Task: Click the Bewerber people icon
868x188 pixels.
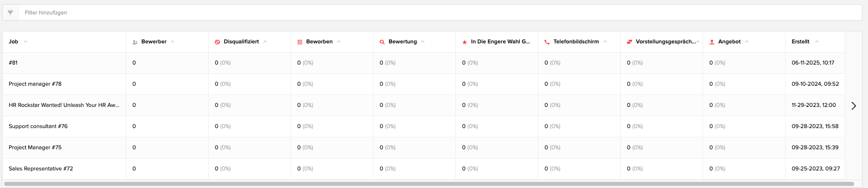Action: [135, 42]
